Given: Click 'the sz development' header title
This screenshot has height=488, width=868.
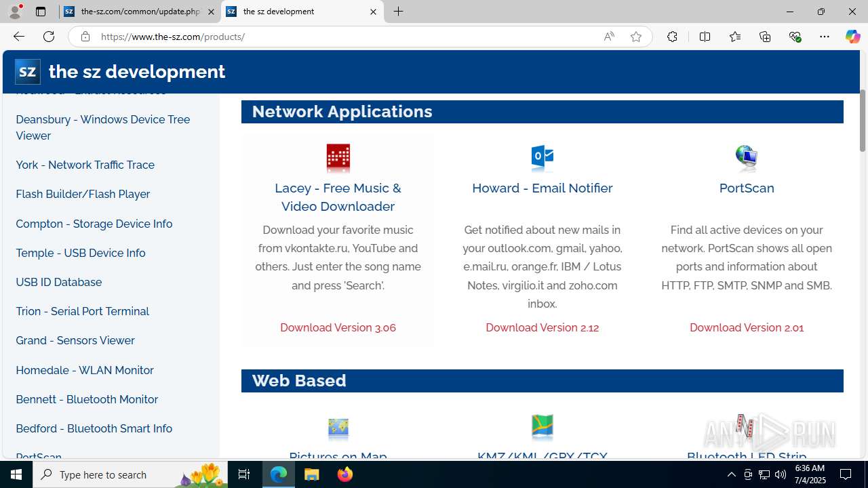Looking at the screenshot, I should point(137,71).
